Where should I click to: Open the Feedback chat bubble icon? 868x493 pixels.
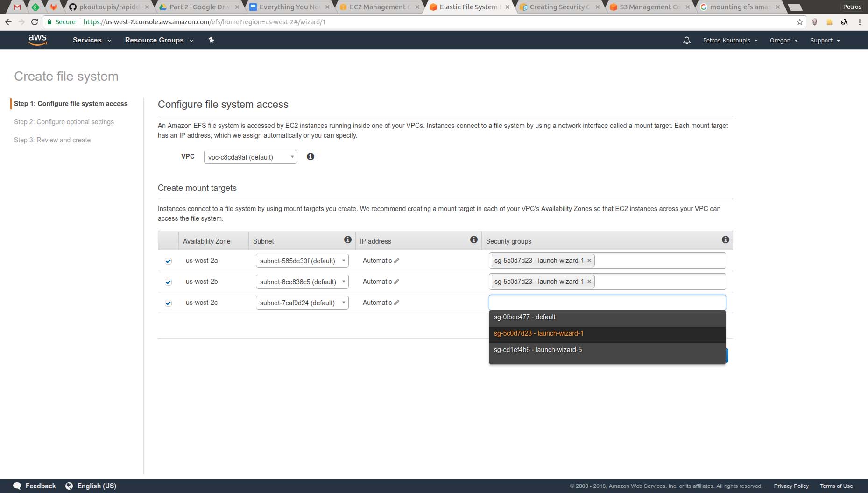pyautogui.click(x=17, y=486)
